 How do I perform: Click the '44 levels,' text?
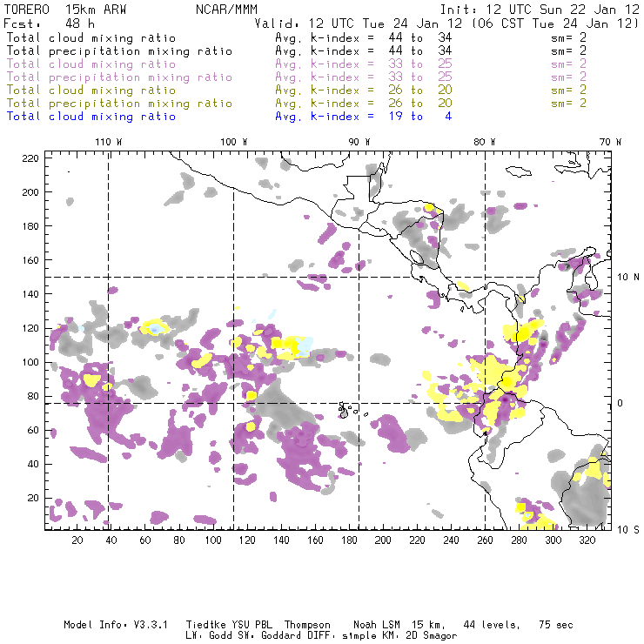(492, 625)
